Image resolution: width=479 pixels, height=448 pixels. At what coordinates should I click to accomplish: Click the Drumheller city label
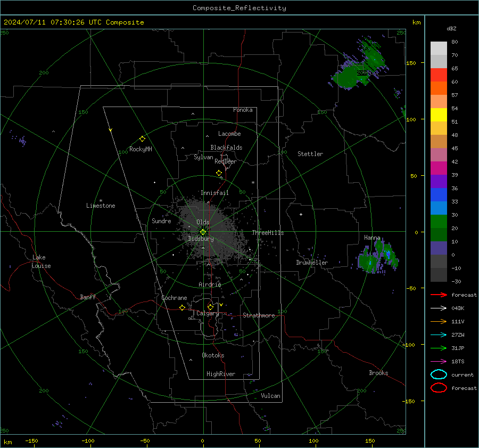point(312,263)
